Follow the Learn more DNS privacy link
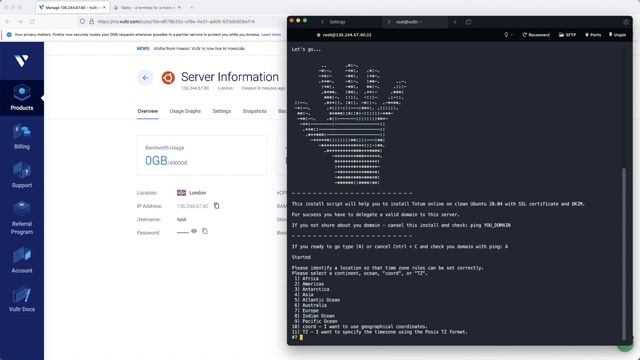 pyautogui.click(x=271, y=35)
